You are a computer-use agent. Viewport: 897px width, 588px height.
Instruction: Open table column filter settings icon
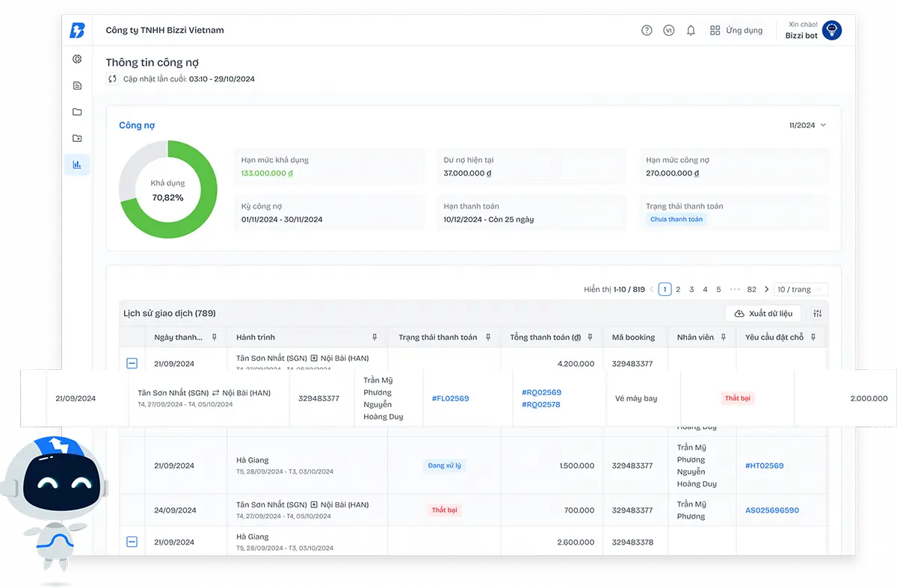818,314
